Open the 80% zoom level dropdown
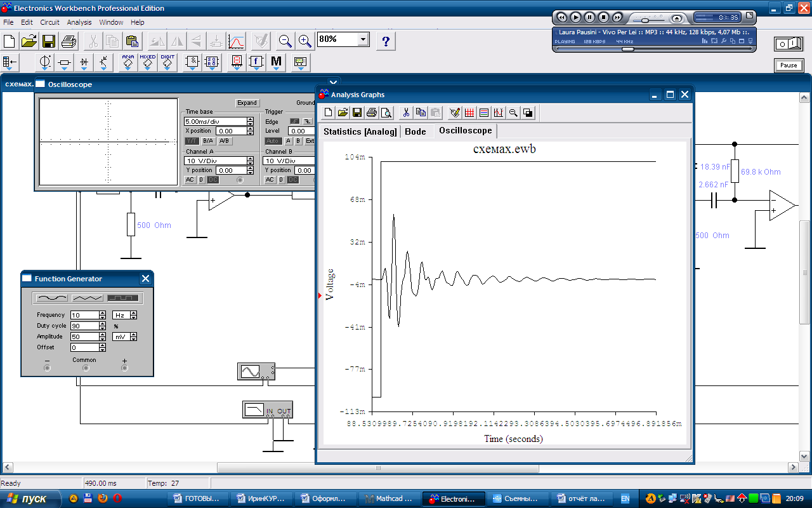The height and width of the screenshot is (508, 812). 362,39
